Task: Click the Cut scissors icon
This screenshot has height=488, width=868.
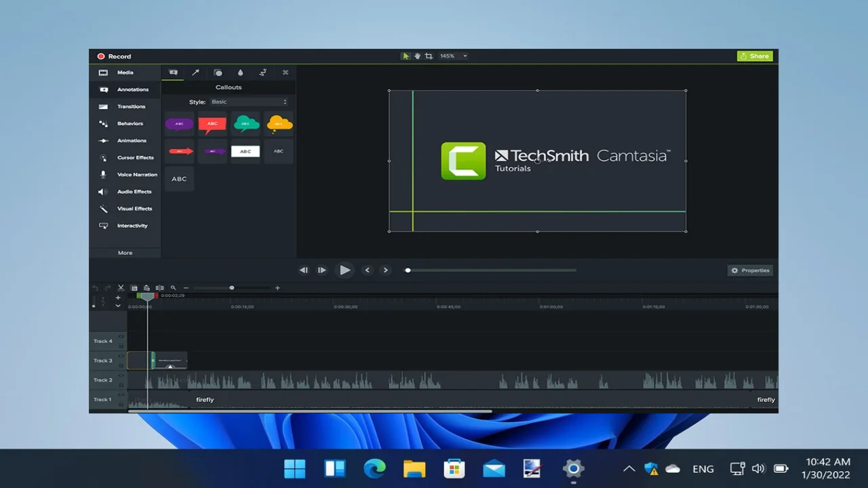Action: pyautogui.click(x=121, y=288)
